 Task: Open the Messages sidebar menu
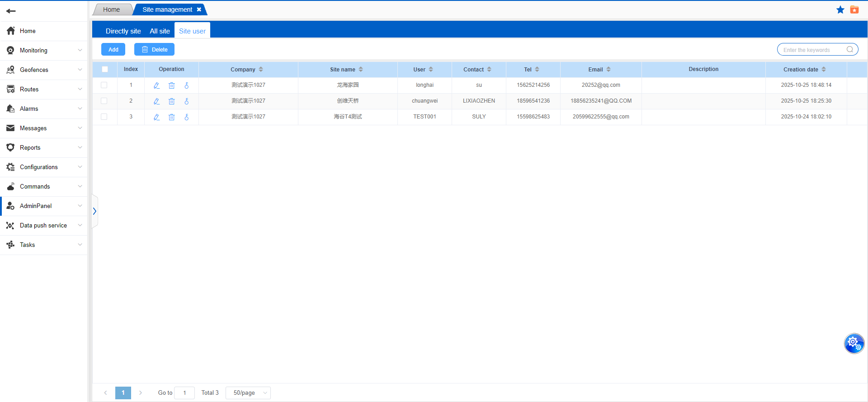pyautogui.click(x=44, y=128)
